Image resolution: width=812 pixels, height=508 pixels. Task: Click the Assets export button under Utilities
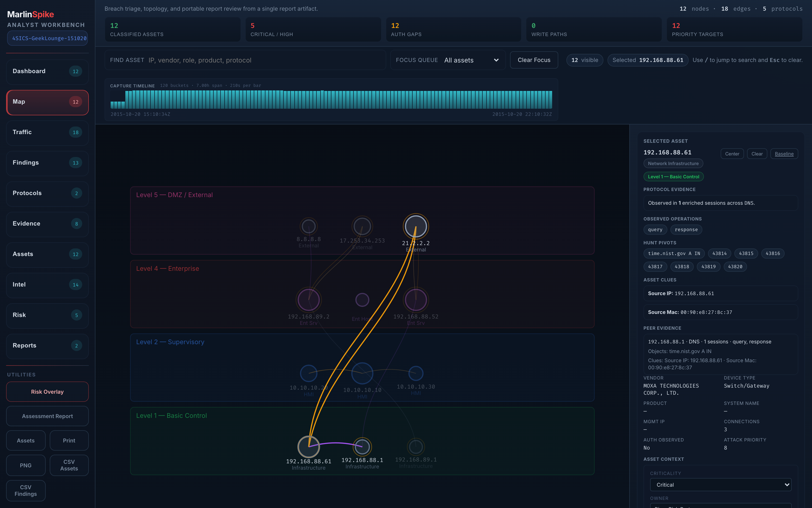pos(26,440)
